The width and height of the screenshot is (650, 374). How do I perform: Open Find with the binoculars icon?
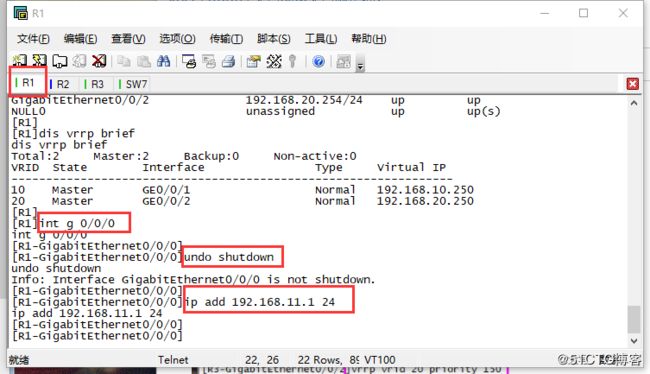[163, 61]
